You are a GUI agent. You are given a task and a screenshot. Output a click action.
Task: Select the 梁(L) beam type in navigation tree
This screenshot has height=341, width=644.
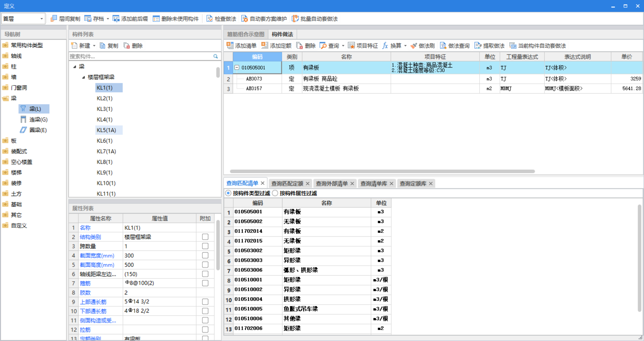pyautogui.click(x=34, y=109)
